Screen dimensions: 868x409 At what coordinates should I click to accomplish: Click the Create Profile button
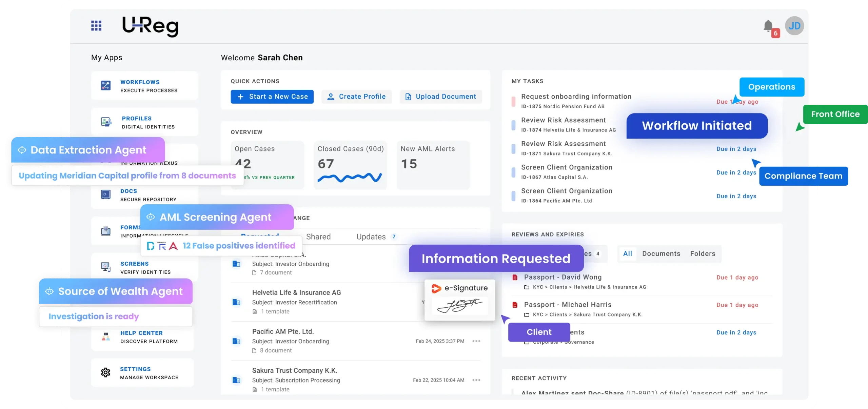coord(356,97)
